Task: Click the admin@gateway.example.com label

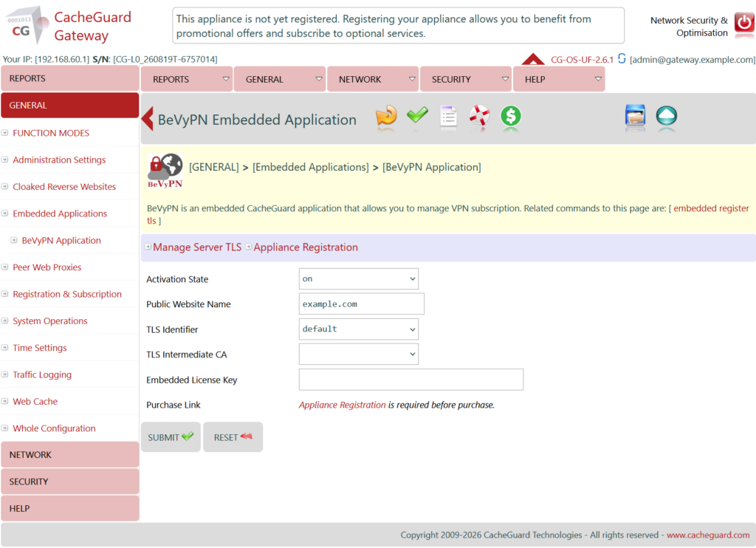Action: 693,59
